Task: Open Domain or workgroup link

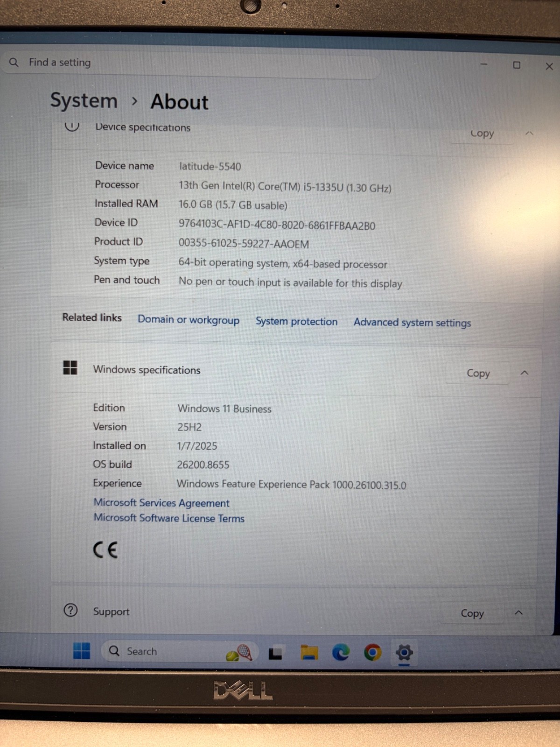Action: pyautogui.click(x=189, y=320)
